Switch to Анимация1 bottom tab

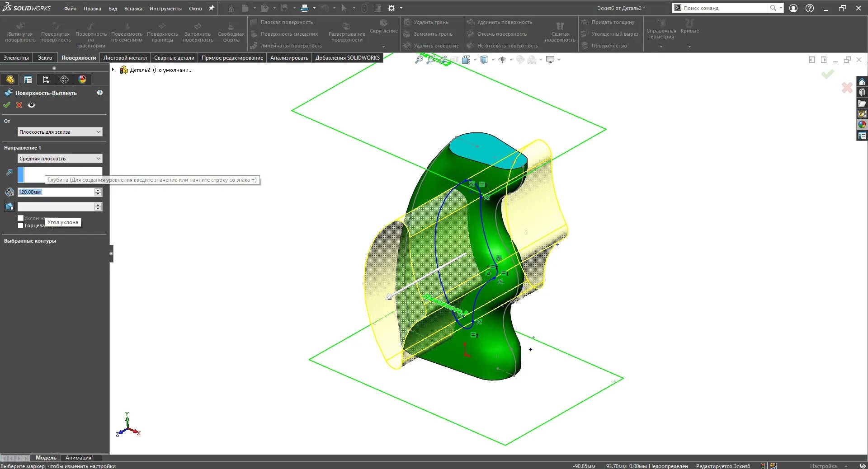pyautogui.click(x=80, y=458)
